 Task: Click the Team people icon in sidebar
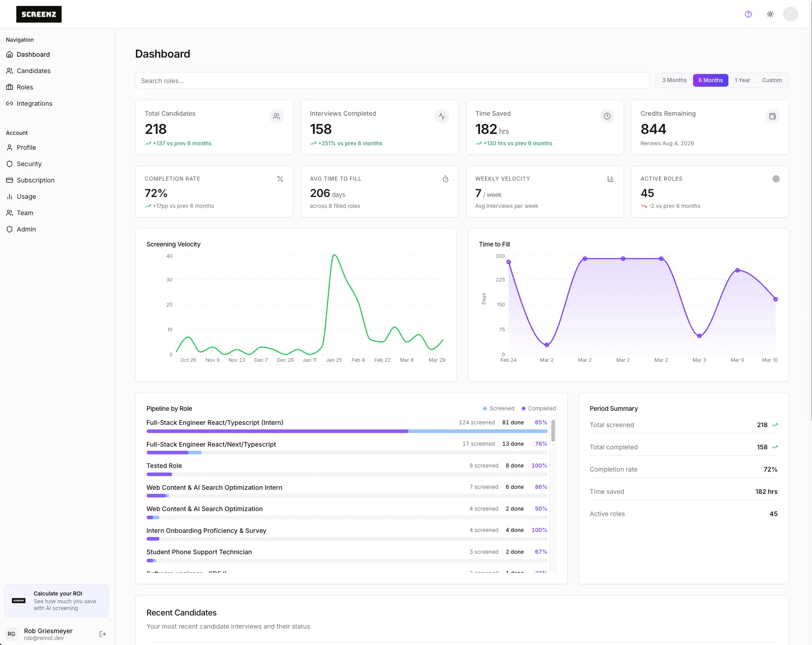coord(10,213)
